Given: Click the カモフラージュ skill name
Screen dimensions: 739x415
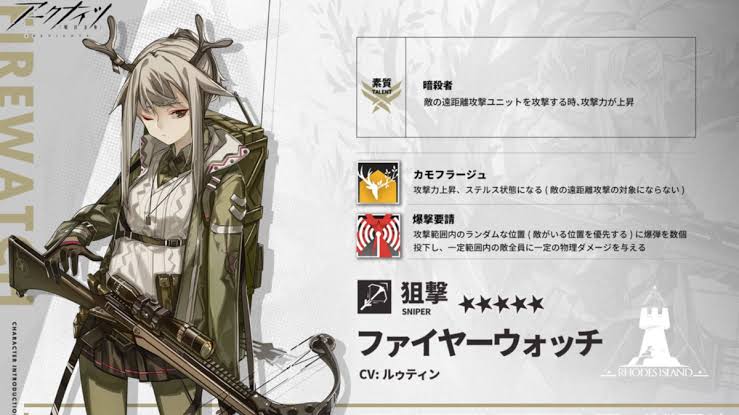Looking at the screenshot, I should pyautogui.click(x=450, y=174).
